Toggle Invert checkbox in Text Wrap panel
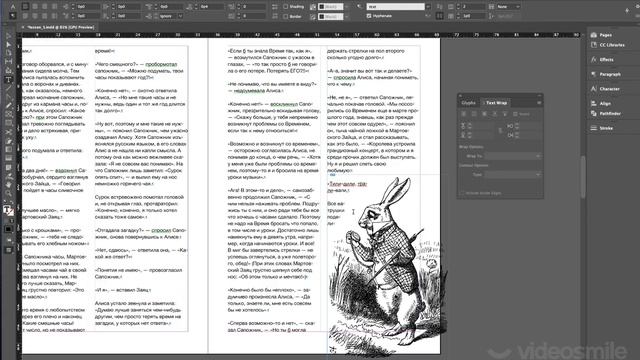The height and width of the screenshot is (360, 640). 516,114
